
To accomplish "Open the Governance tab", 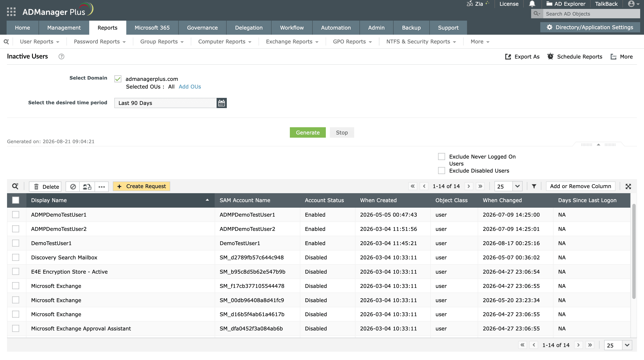I will [x=202, y=28].
